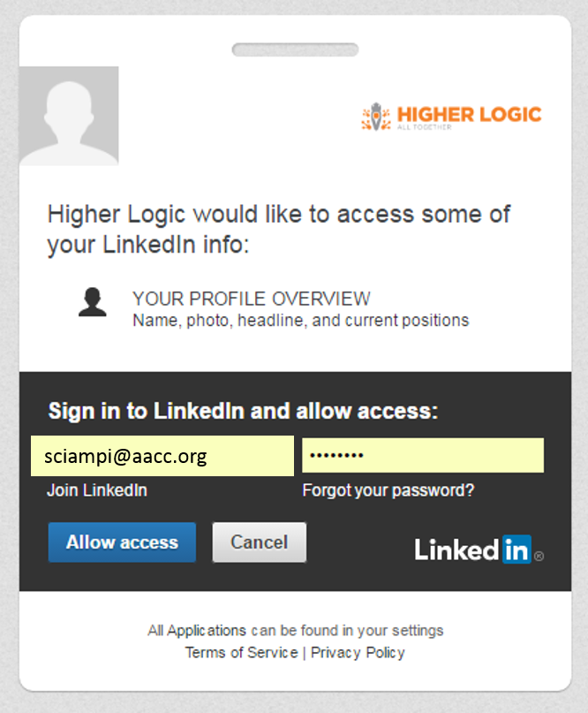Viewport: 588px width, 713px height.
Task: Select the YOUR PROFILE OVERVIEW label
Action: [251, 299]
